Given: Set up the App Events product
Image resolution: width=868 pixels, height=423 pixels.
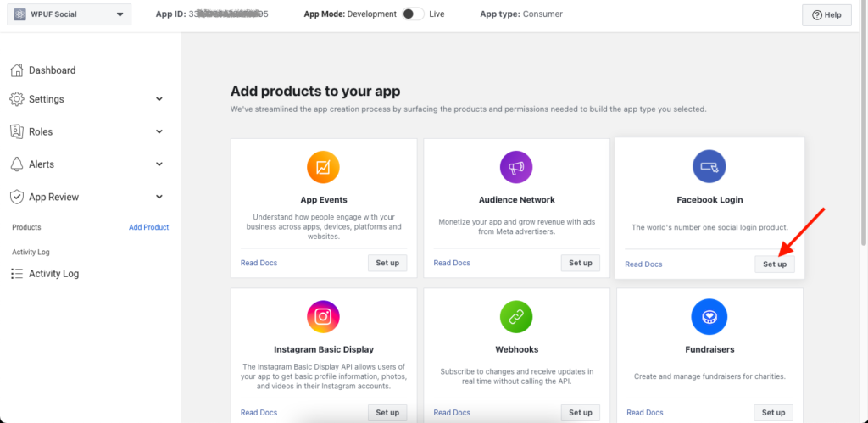Looking at the screenshot, I should [x=387, y=263].
